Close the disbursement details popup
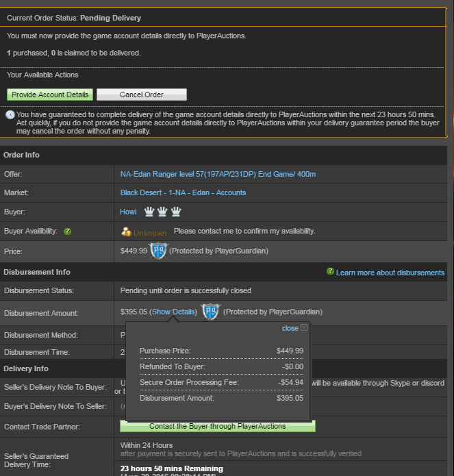The width and height of the screenshot is (454, 476). [290, 328]
